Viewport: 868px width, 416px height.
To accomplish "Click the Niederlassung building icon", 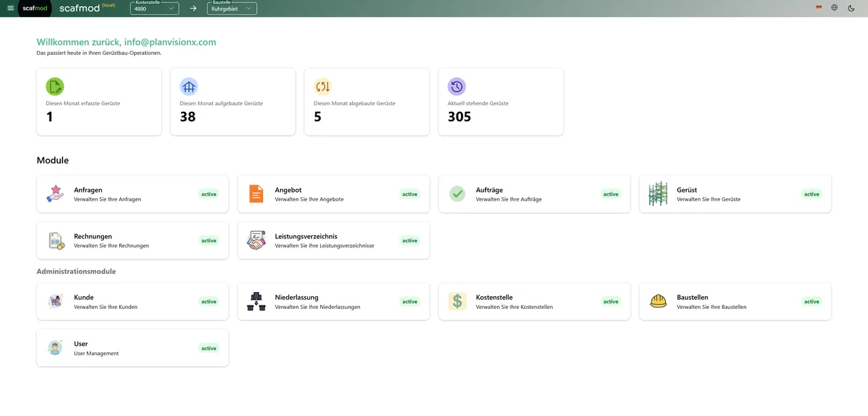I will pyautogui.click(x=256, y=301).
